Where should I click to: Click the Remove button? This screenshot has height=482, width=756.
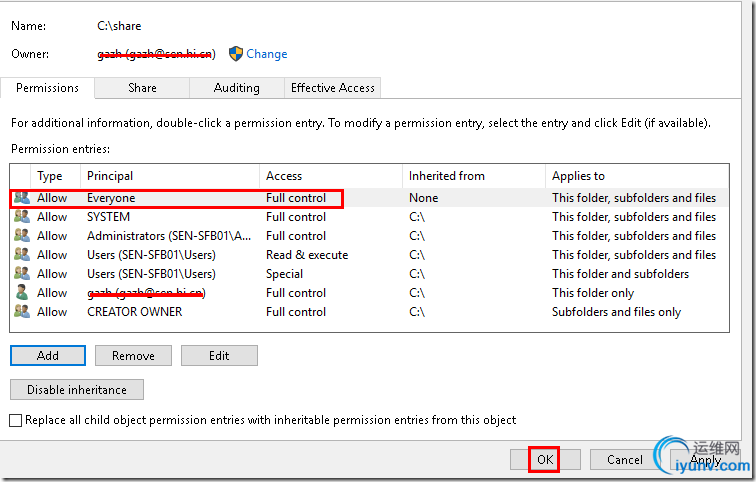click(133, 356)
